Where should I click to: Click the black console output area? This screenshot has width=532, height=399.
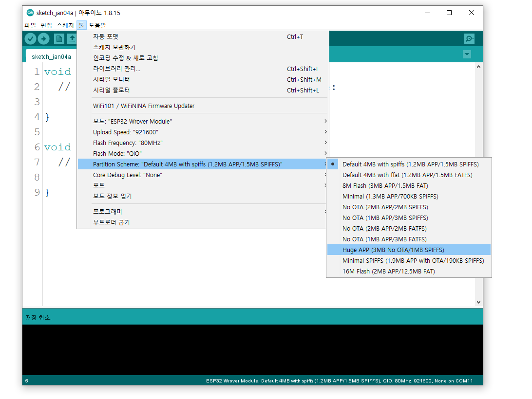252,350
